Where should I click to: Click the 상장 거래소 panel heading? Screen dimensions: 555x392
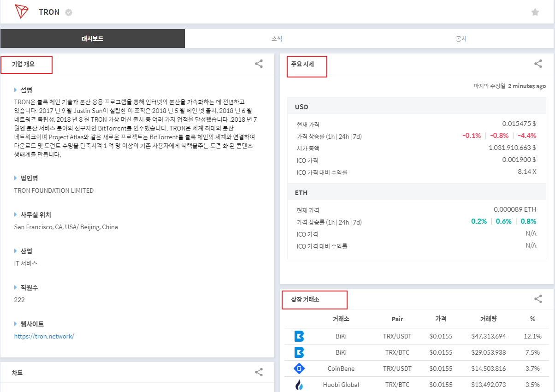[305, 299]
